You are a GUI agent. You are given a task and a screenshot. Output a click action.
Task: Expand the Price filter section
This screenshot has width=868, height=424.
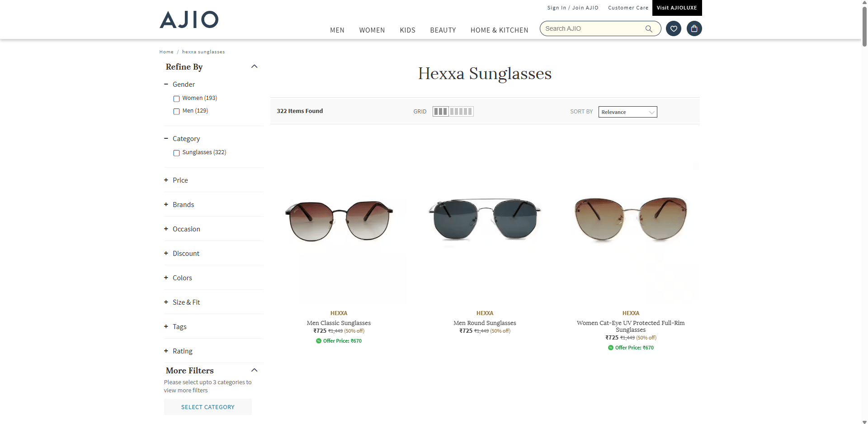pyautogui.click(x=180, y=180)
